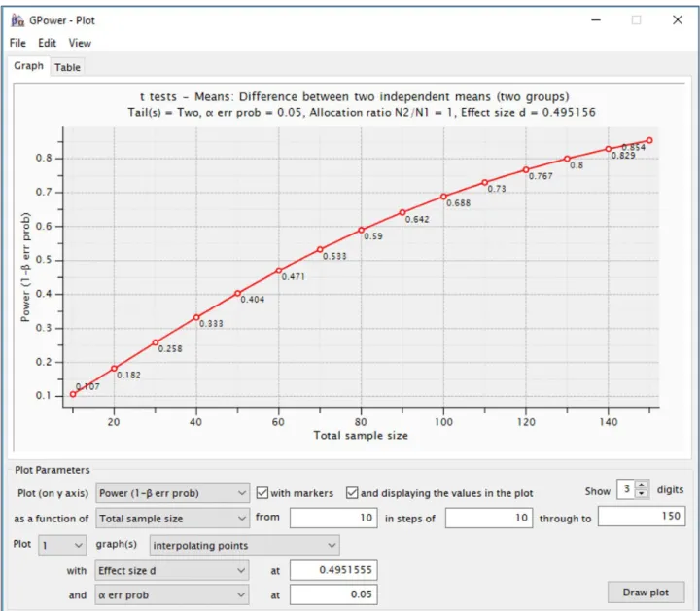This screenshot has width=700, height=611.
Task: Click the effect size field showing 0.4951555
Action: point(333,570)
